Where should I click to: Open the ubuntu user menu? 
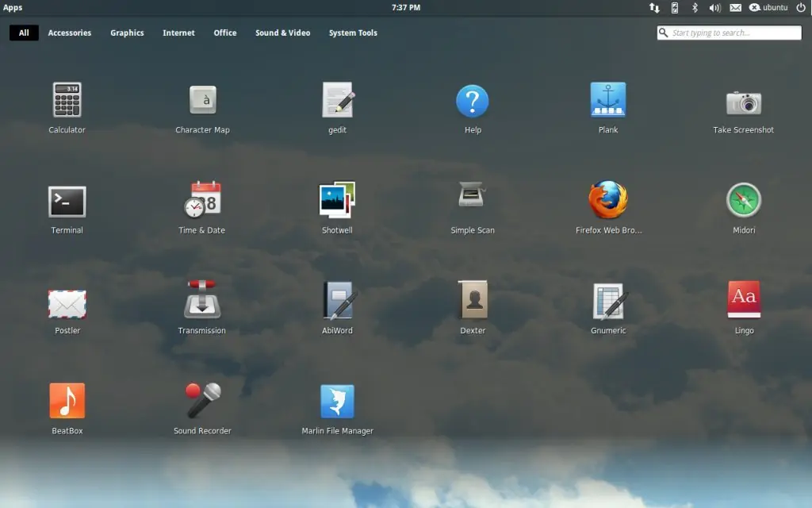tap(768, 7)
